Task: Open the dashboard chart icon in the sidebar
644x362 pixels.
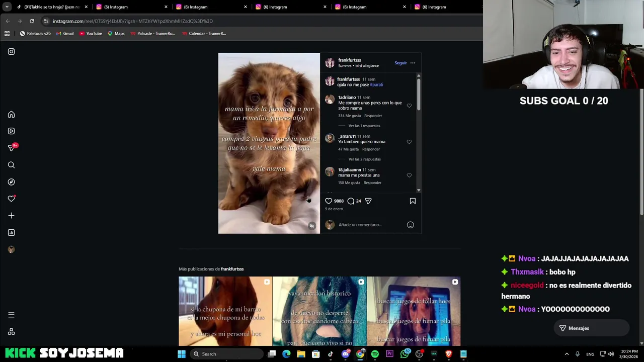Action: [x=11, y=232]
